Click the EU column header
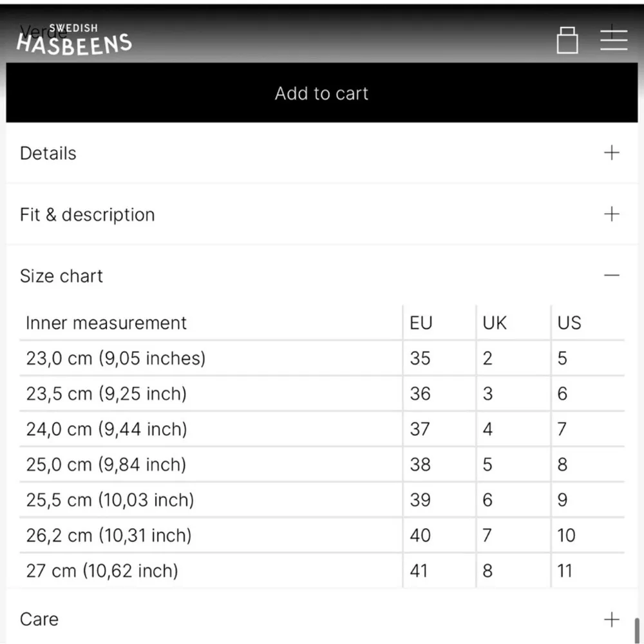 tap(421, 323)
